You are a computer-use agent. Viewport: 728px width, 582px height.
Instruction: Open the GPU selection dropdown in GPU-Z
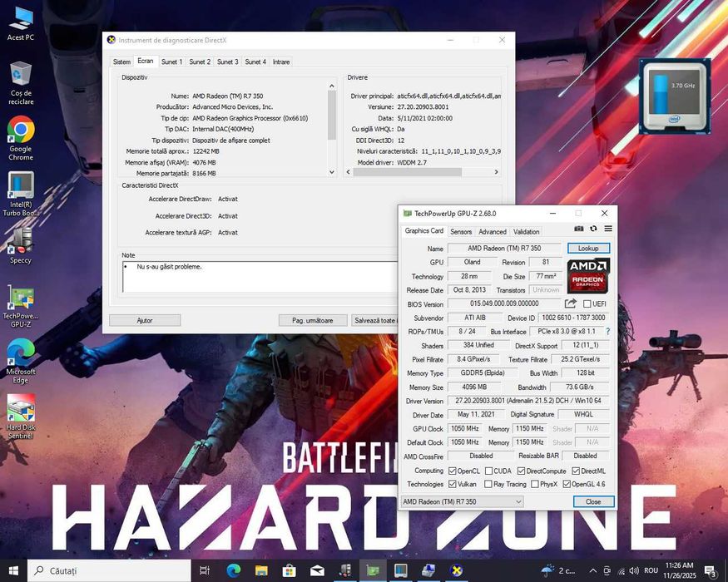click(462, 501)
